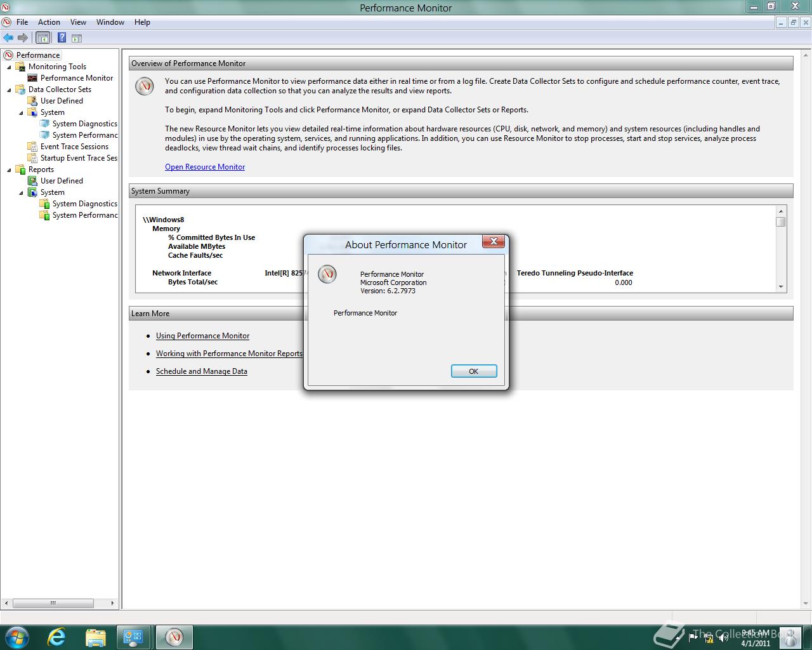Open the File menu

tap(22, 22)
